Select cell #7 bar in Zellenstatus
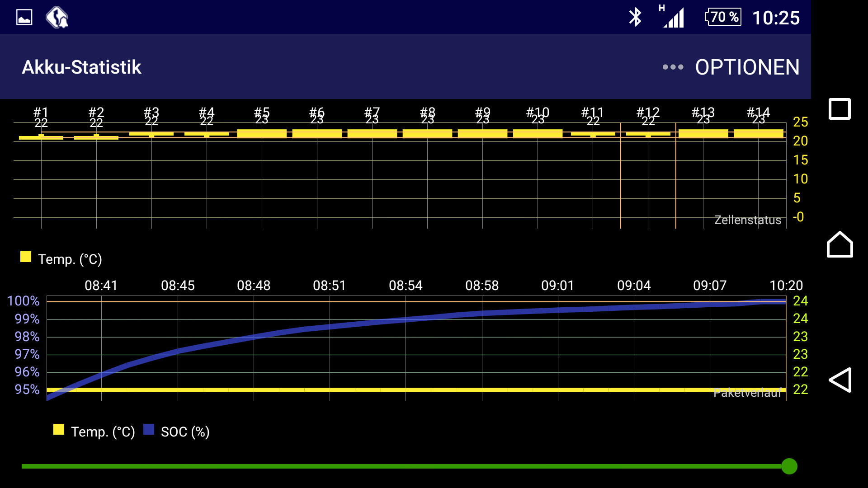The width and height of the screenshot is (868, 488). tap(372, 134)
